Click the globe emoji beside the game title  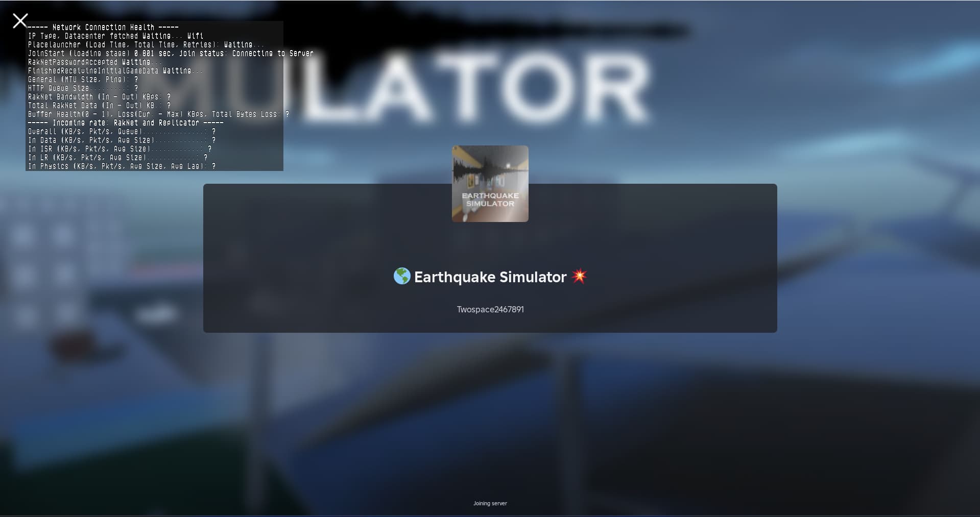pos(402,276)
